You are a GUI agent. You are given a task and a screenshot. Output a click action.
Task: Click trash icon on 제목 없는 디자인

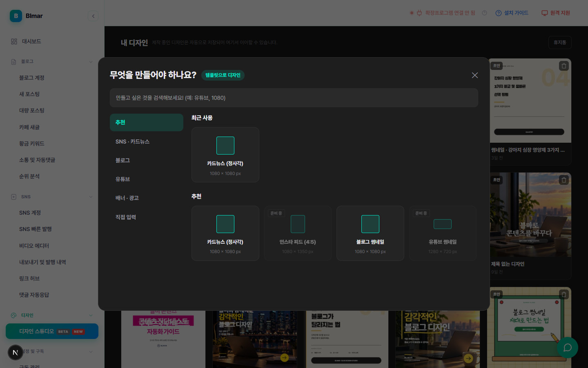[564, 180]
